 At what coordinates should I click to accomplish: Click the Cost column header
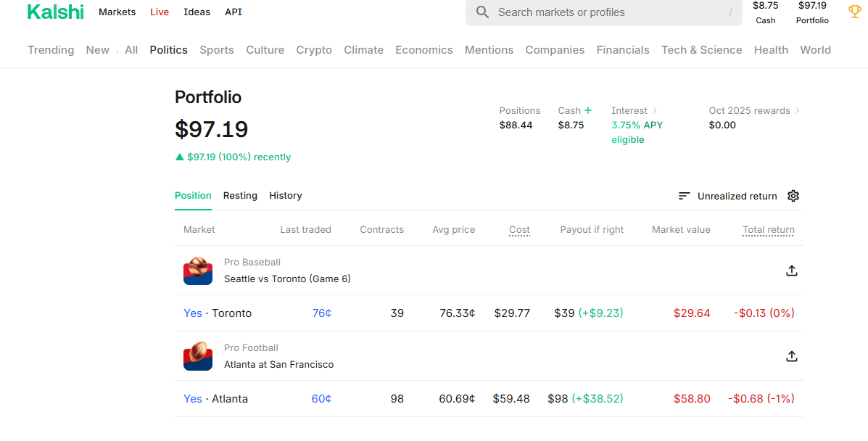[519, 230]
